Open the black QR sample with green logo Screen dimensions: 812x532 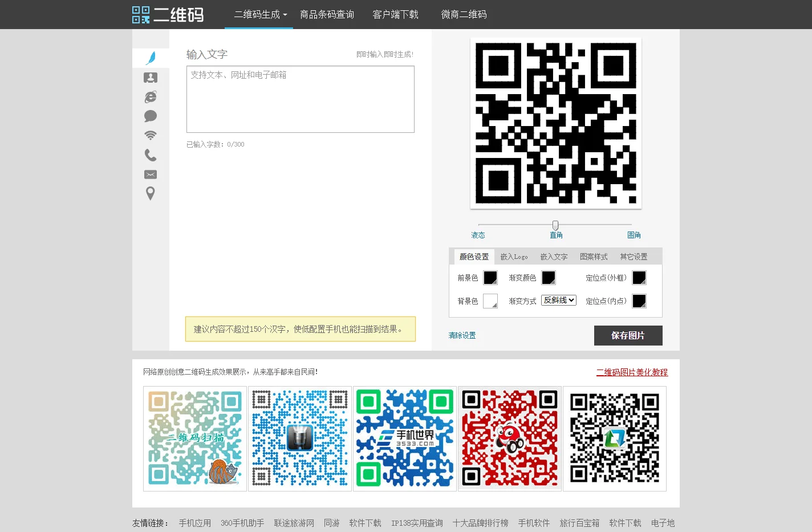click(615, 438)
